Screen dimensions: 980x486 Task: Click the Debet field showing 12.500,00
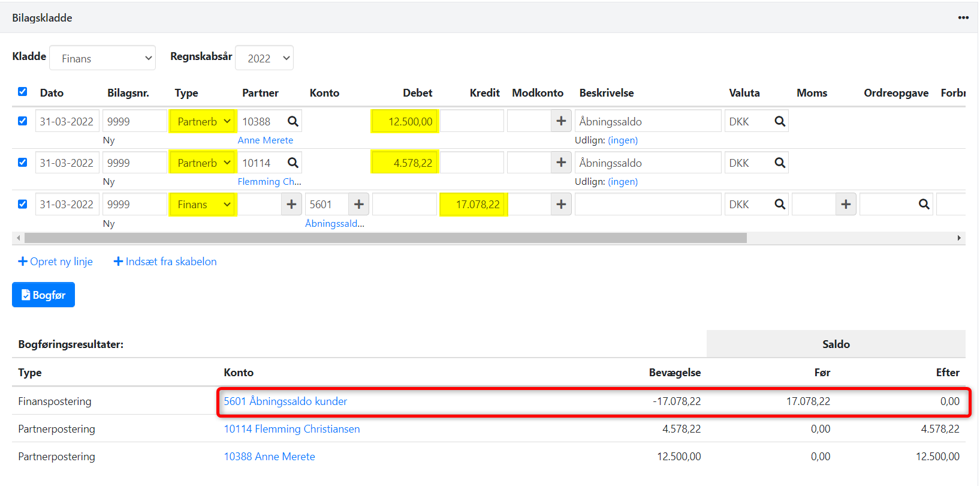405,121
